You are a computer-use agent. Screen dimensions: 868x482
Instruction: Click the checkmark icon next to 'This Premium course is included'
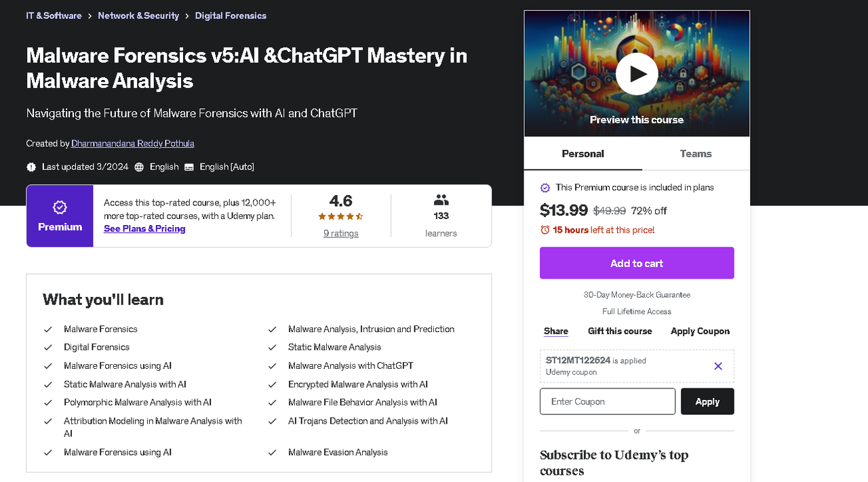tap(545, 188)
